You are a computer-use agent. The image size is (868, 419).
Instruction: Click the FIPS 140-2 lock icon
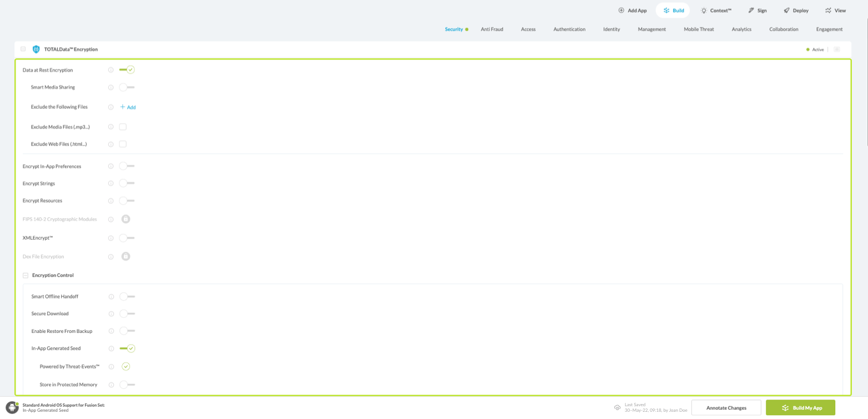tap(126, 219)
